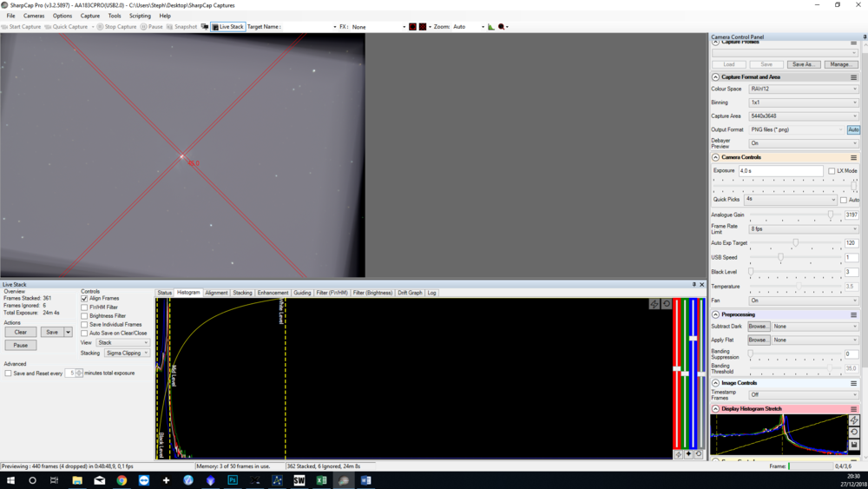Switch to the Drift Graph tab
Viewport: 868px width, 489px height.
coord(410,293)
